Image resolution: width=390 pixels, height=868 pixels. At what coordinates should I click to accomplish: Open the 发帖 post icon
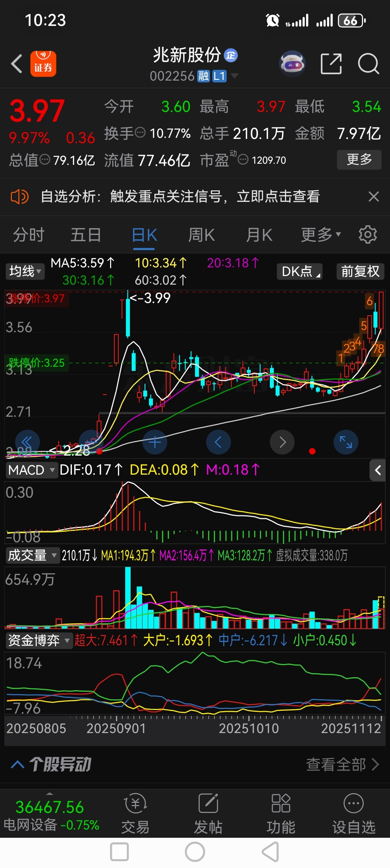[x=208, y=814]
